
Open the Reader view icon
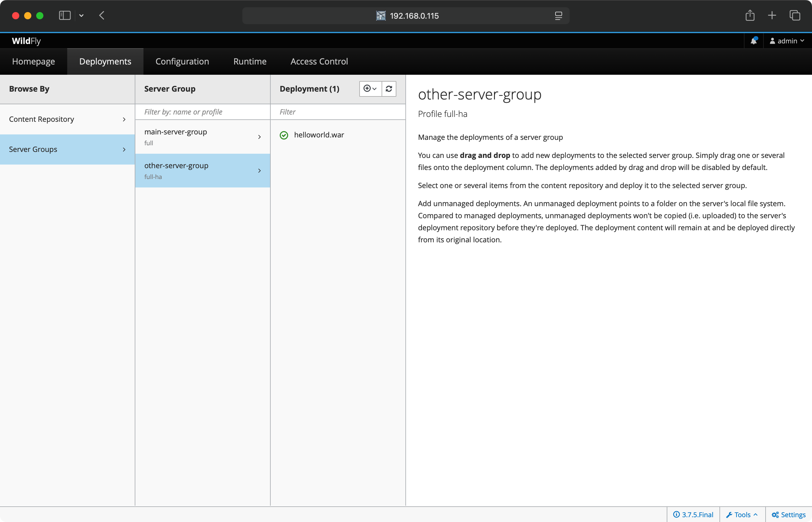(559, 16)
